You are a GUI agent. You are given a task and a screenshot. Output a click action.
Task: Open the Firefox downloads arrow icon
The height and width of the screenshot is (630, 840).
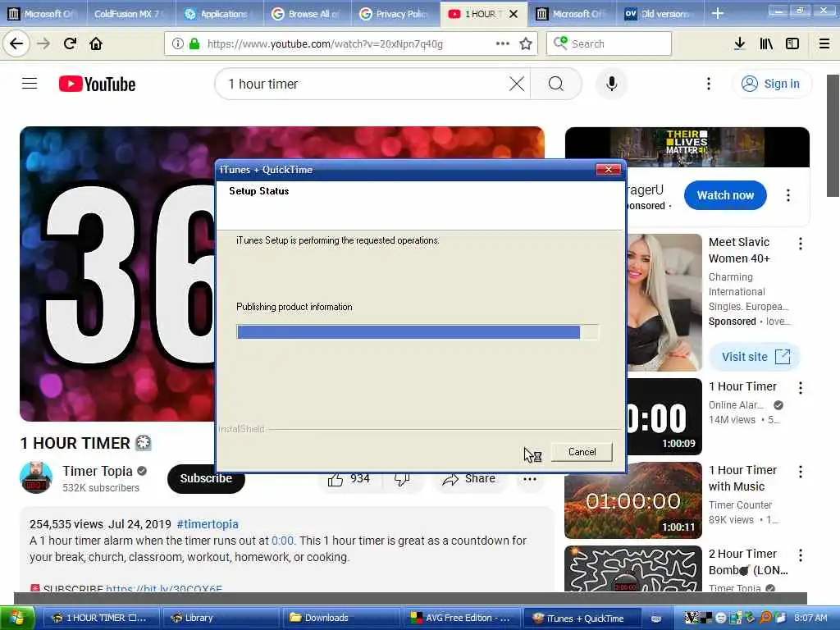click(739, 43)
